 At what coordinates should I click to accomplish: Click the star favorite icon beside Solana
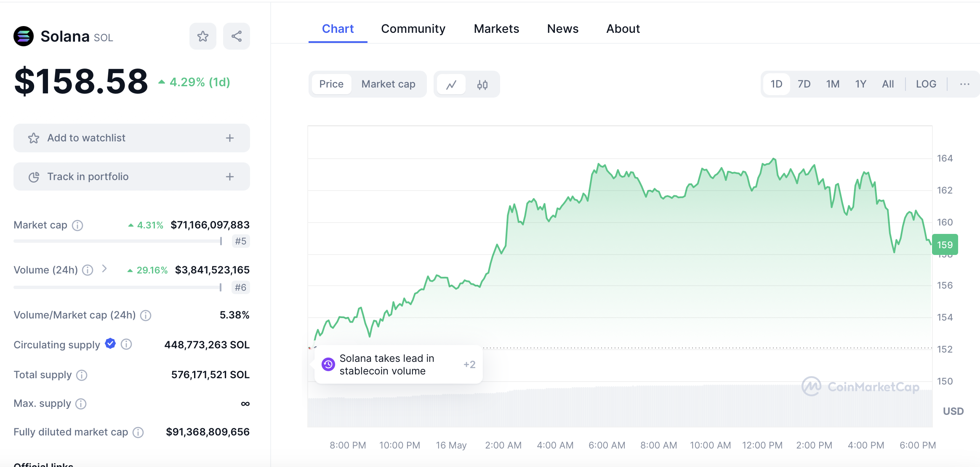[x=202, y=36]
